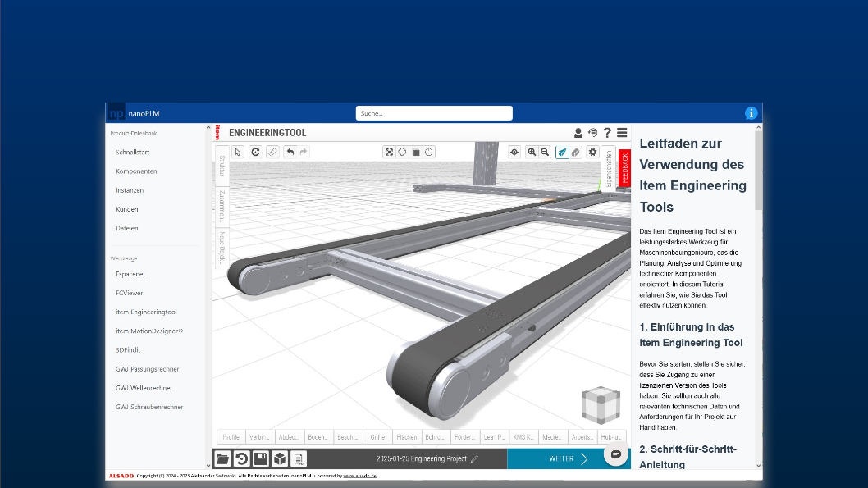Open the Profile component tab
Image resolution: width=868 pixels, height=488 pixels.
click(231, 437)
